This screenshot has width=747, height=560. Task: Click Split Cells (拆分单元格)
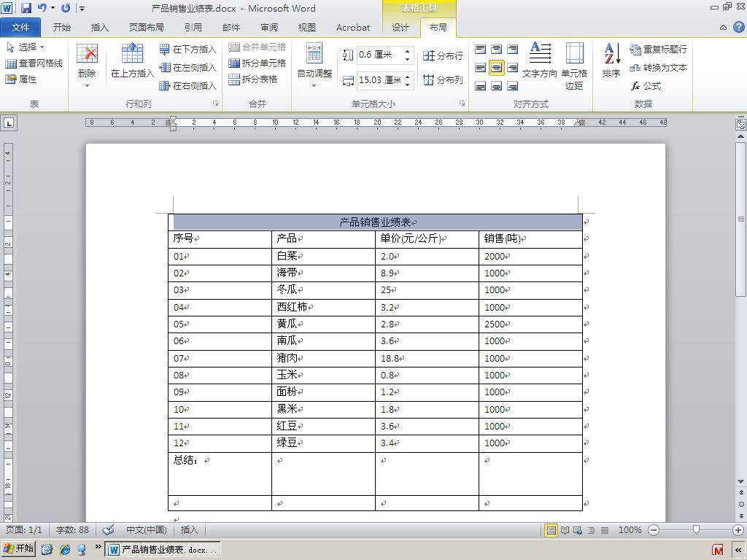point(257,63)
